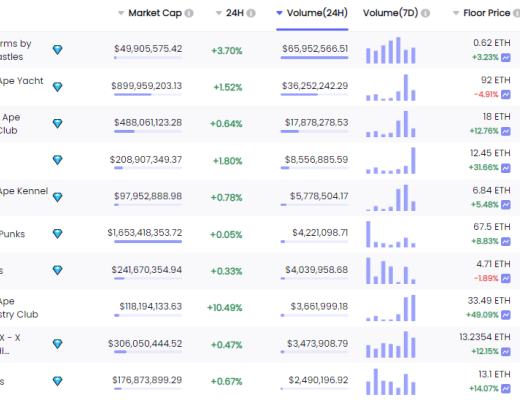Image resolution: width=520 pixels, height=400 pixels.
Task: Click the 24H column header label
Action: click(x=235, y=13)
